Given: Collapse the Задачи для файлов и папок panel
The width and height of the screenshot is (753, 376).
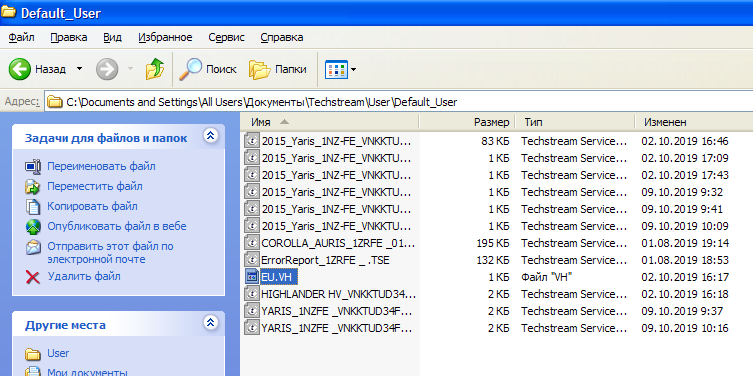Looking at the screenshot, I should point(210,135).
